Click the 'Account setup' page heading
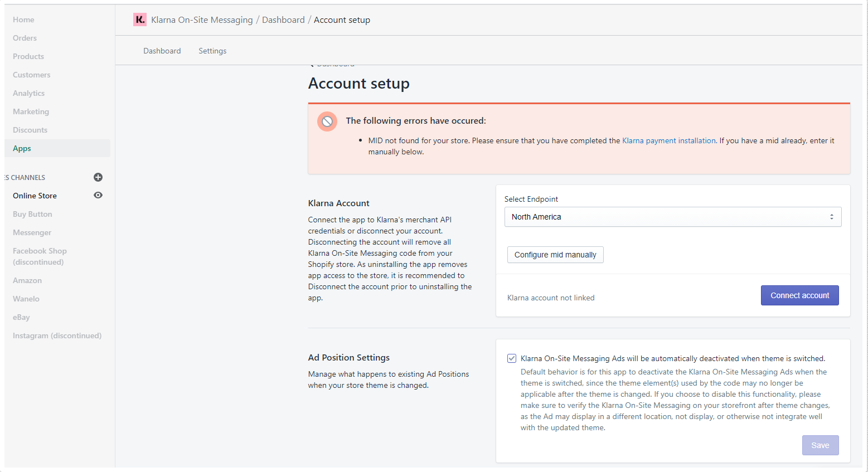 [x=359, y=84]
